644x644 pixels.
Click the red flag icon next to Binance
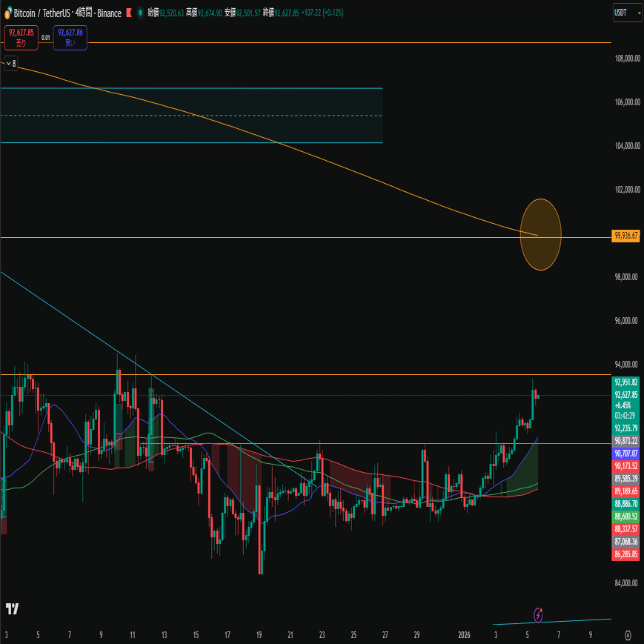click(x=129, y=13)
